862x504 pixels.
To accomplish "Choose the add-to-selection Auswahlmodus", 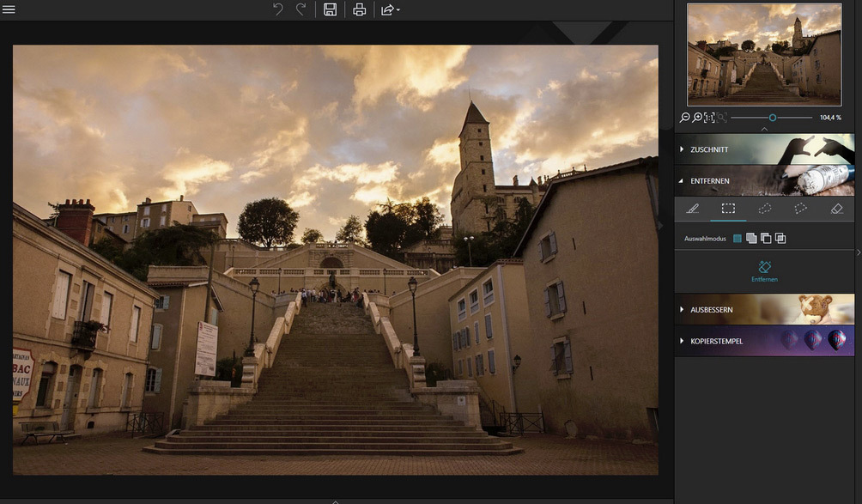I will pyautogui.click(x=751, y=239).
